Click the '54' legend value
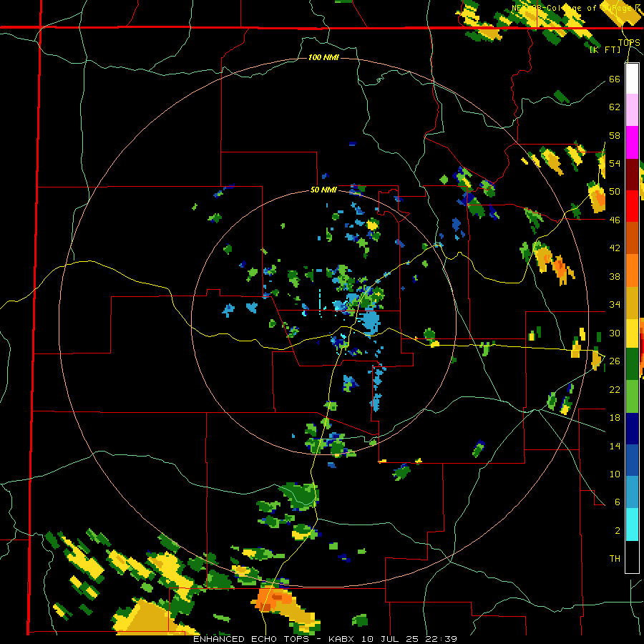Screen dimensions: 644x644 615,163
